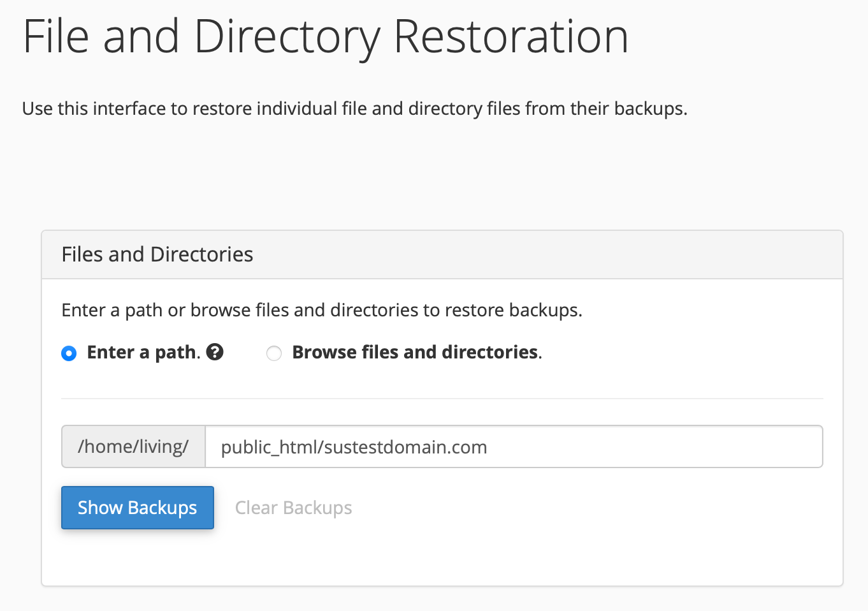The height and width of the screenshot is (611, 868).
Task: Select the Enter a path radio button
Action: click(69, 353)
